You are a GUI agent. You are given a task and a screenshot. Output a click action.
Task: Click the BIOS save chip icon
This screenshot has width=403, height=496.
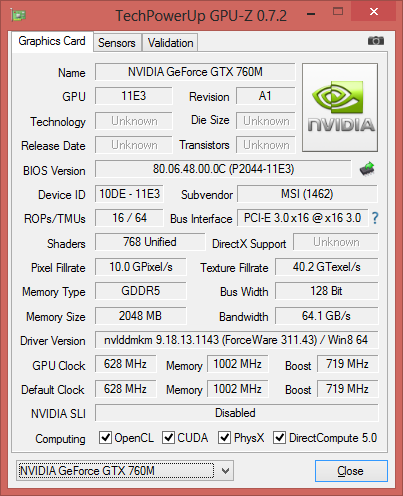click(x=367, y=169)
